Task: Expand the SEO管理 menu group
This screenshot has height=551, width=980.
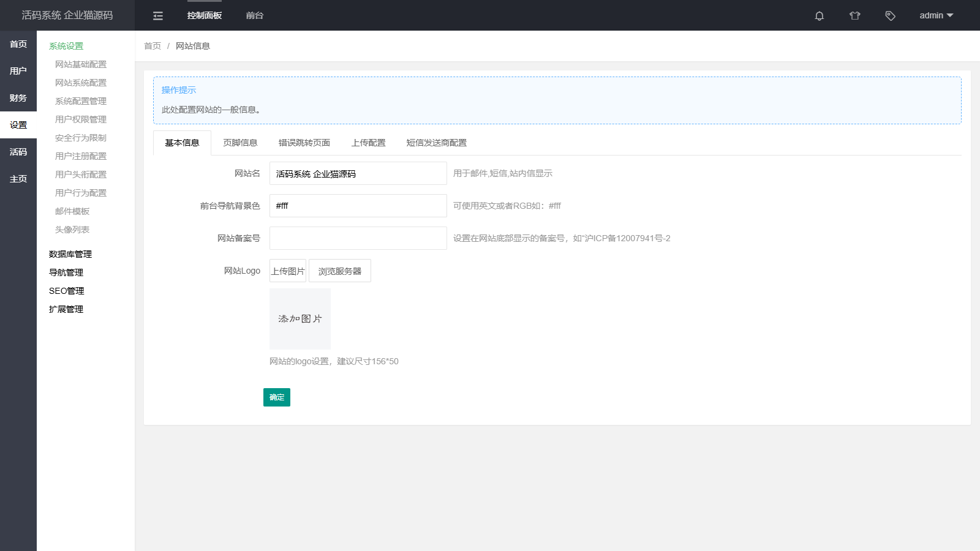Action: point(67,291)
